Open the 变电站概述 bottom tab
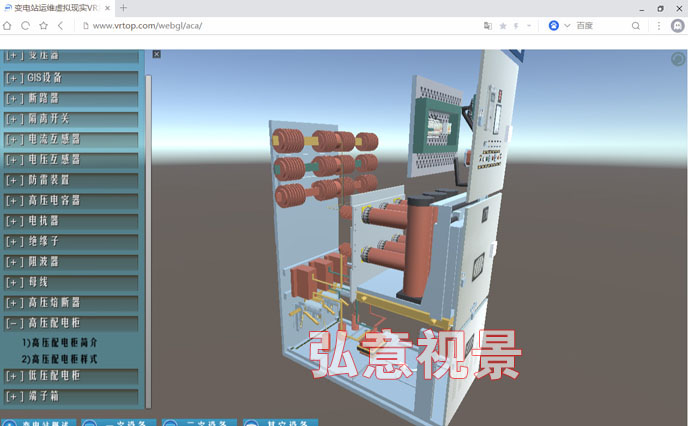This screenshot has width=688, height=426. 38,422
